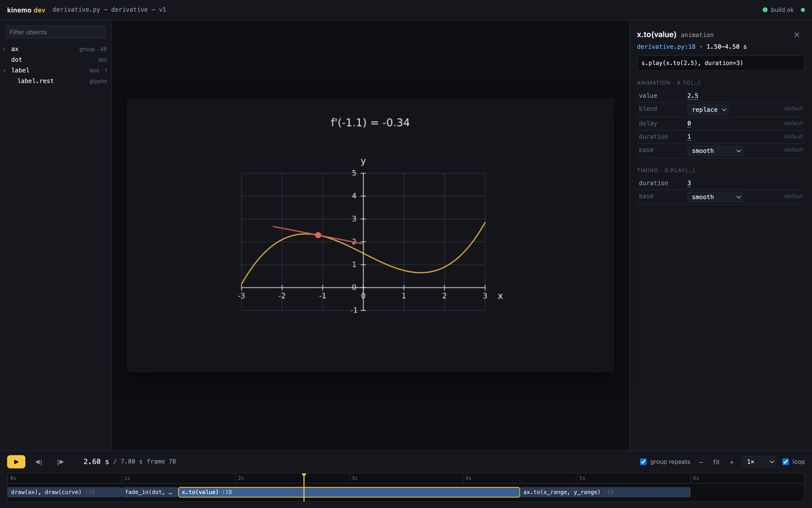Open derivative.py:18 source link
This screenshot has width=812, height=508.
[x=666, y=47]
